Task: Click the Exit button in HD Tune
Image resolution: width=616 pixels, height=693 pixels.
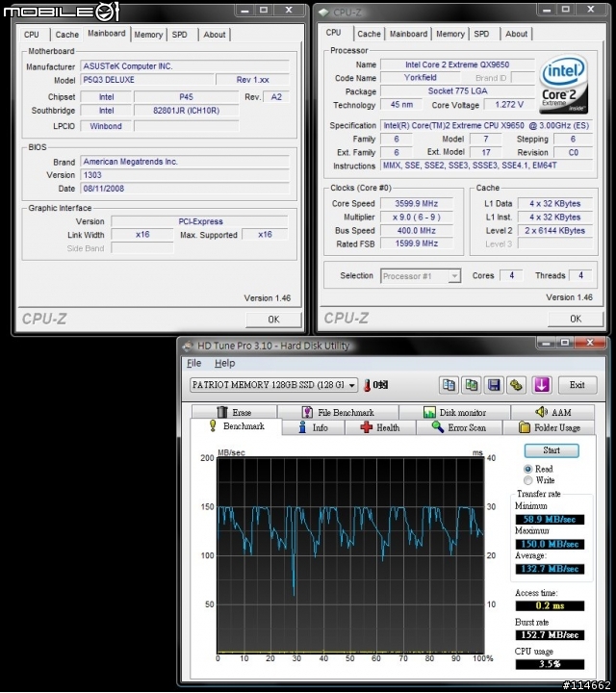Action: point(577,385)
